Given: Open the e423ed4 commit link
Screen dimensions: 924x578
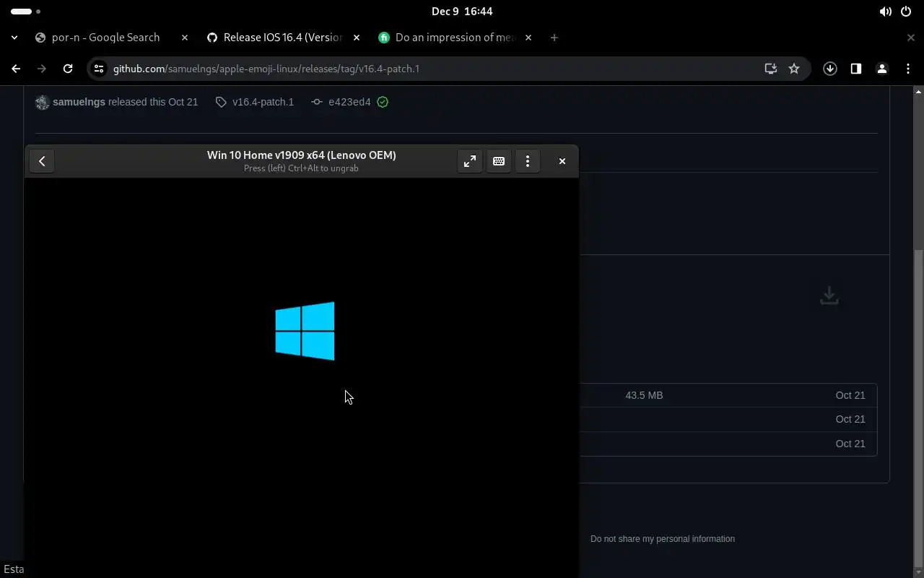Looking at the screenshot, I should [x=349, y=102].
